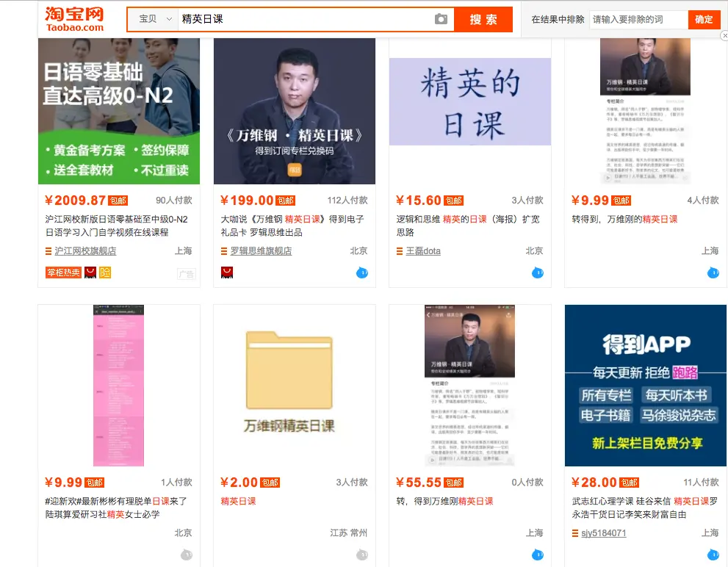Open the 日语零基础 0-N2 product image

(119, 111)
